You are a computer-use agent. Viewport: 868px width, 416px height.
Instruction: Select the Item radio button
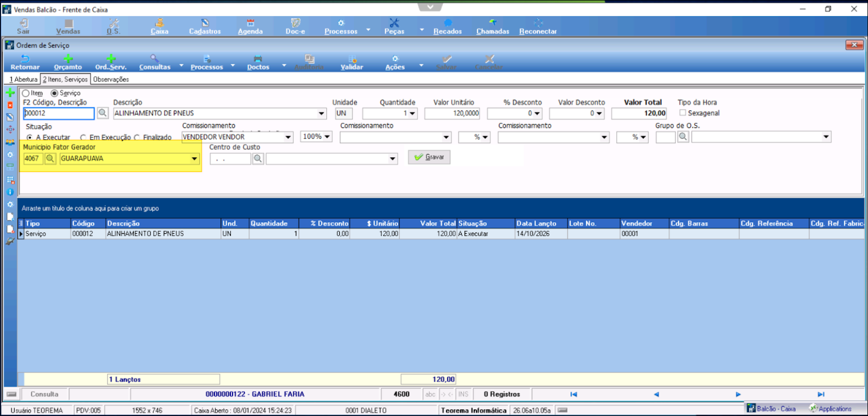point(26,93)
